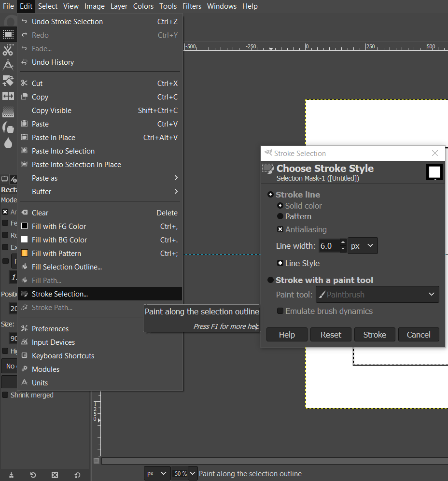Expand the Line Style section
This screenshot has height=481, width=448.
pos(280,263)
